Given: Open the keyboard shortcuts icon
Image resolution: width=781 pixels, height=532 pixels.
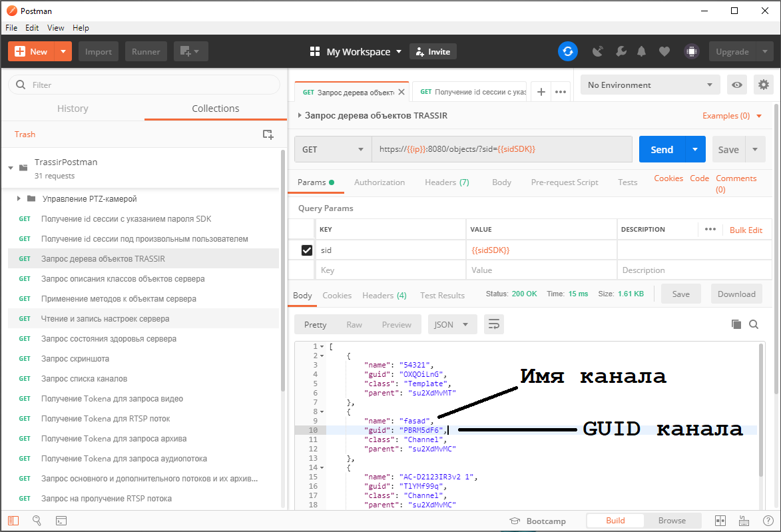Looking at the screenshot, I should point(744,521).
